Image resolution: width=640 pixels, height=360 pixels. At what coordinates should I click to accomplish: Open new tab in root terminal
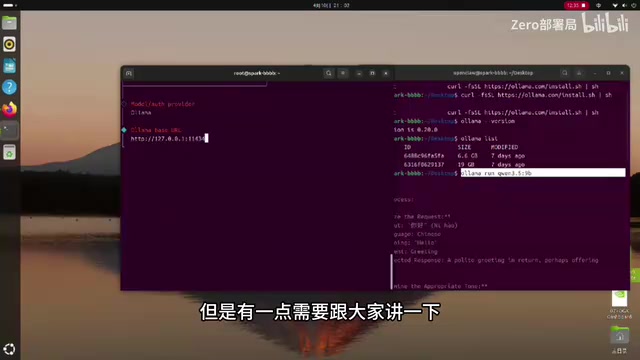129,73
